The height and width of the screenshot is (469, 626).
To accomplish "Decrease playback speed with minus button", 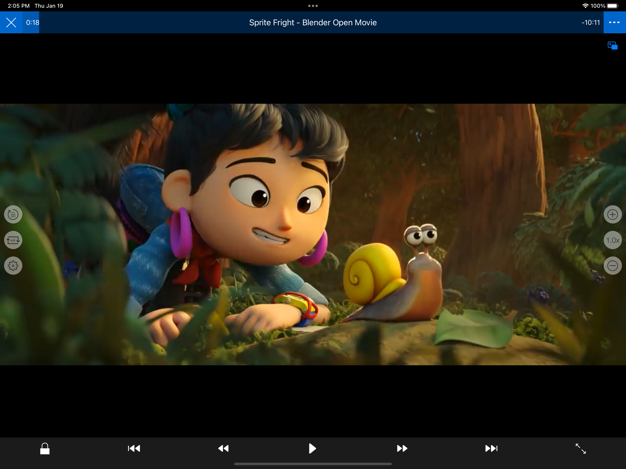I will point(612,265).
